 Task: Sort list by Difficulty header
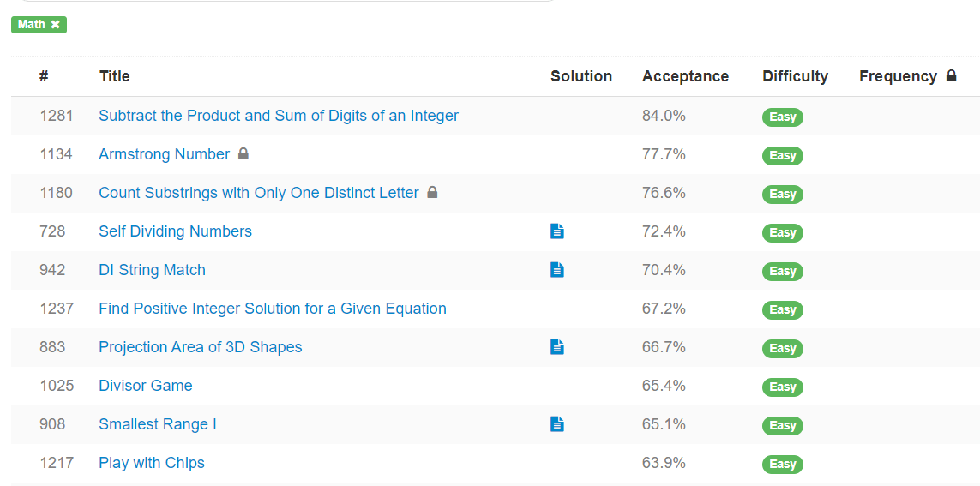tap(795, 76)
